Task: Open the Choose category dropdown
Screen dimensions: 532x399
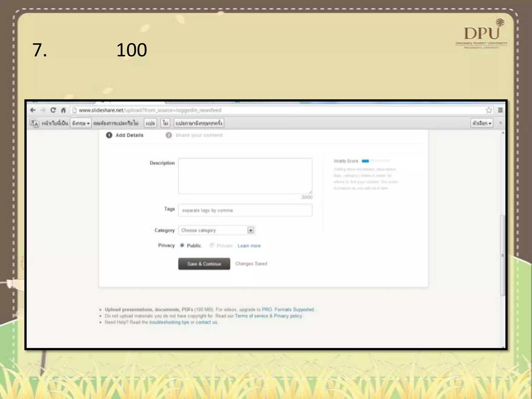Action: pyautogui.click(x=217, y=230)
